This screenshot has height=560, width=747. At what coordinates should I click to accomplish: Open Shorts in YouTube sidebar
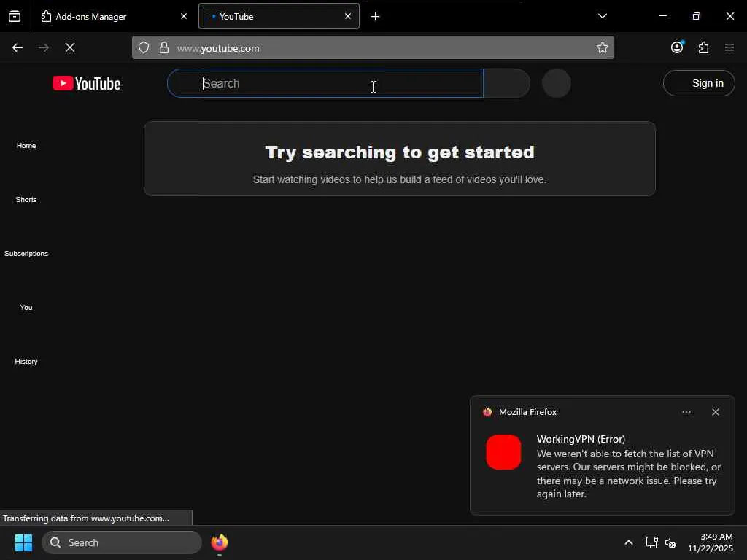point(26,200)
